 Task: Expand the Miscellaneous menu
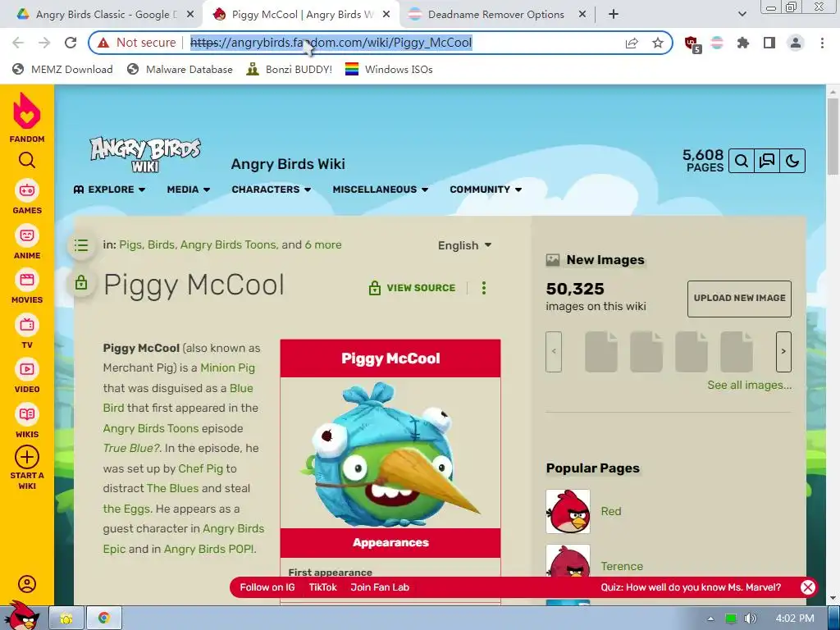(x=380, y=189)
